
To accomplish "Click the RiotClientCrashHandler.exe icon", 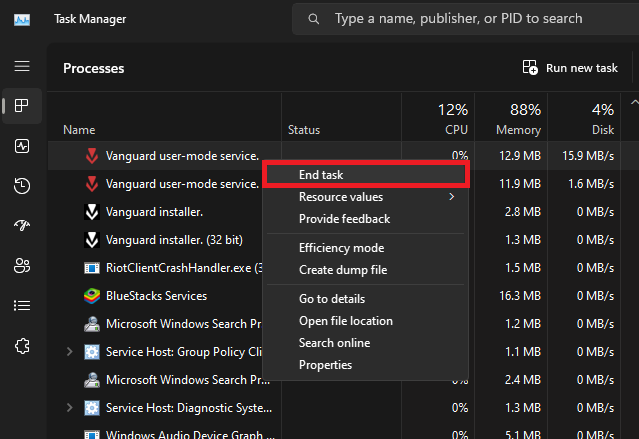I will click(92, 268).
